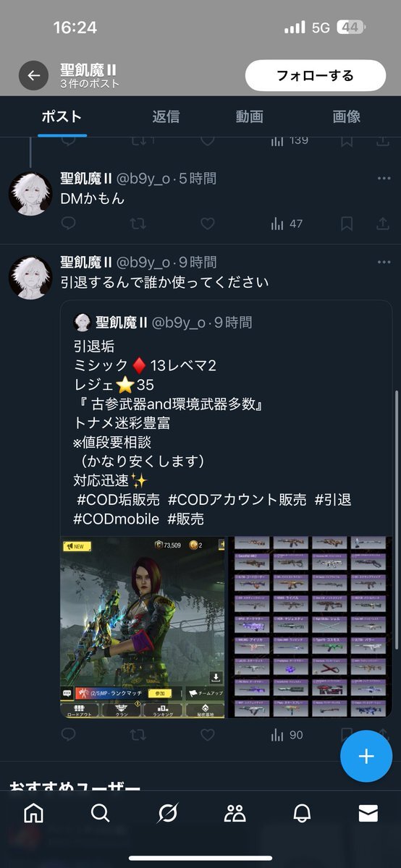401x868 pixels.
Task: Open notifications bell in bottom bar
Action: point(302,813)
